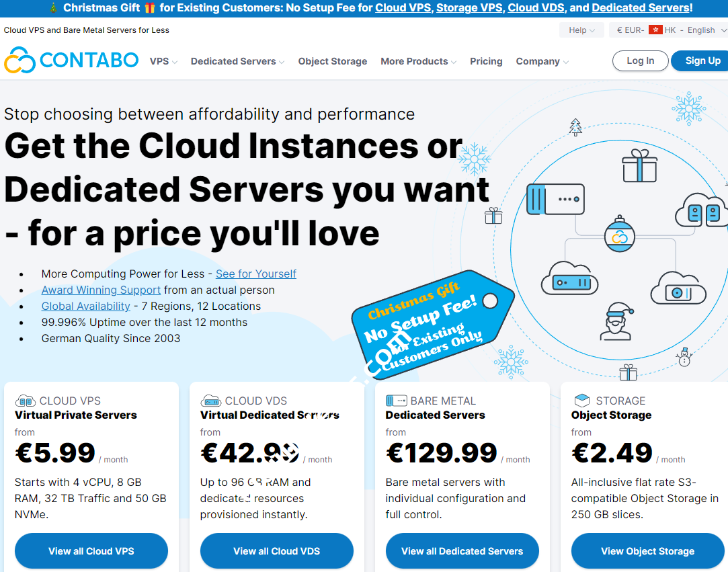
Task: Click German Quality Since 2003 text
Action: pyautogui.click(x=110, y=339)
